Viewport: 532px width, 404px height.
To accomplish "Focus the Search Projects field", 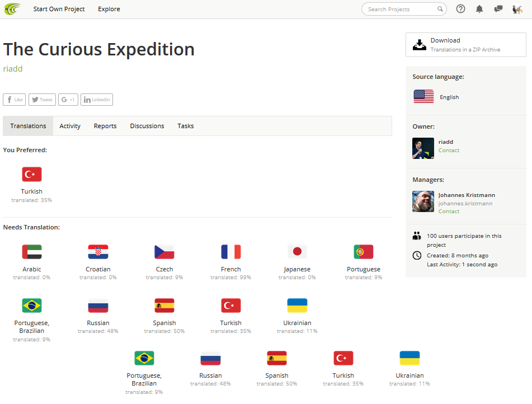I will click(404, 9).
